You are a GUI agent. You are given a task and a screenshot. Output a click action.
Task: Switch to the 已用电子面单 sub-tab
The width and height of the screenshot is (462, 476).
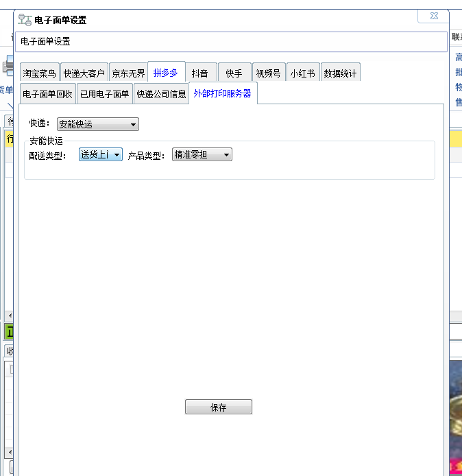104,94
